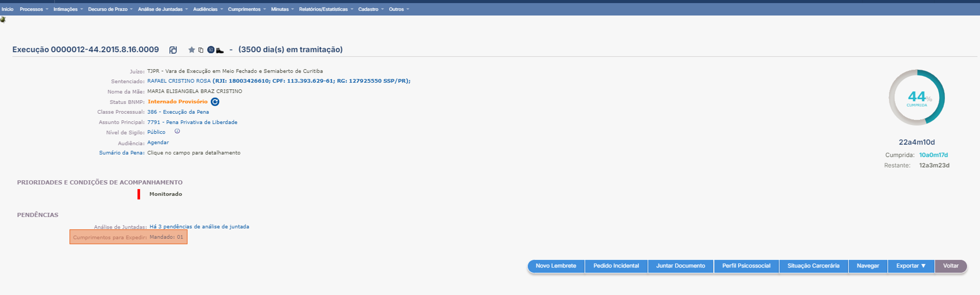Click the star favorite icon next to the execution number
The image size is (980, 295).
click(191, 50)
